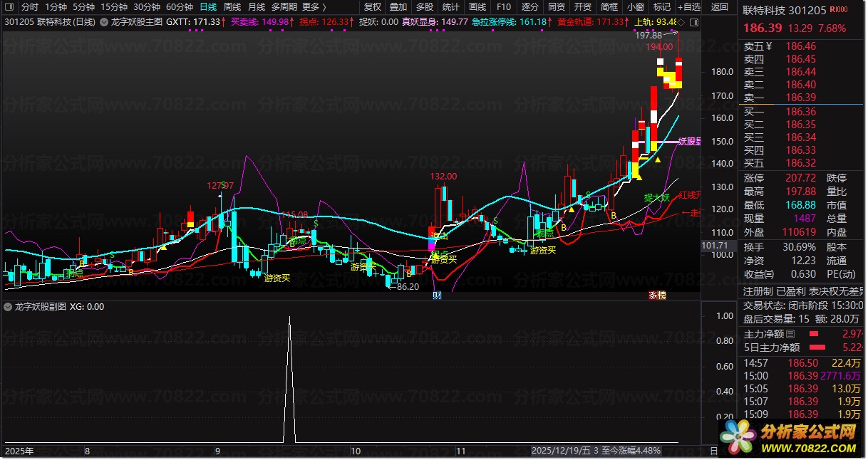Screen dimensions: 868x460
Task: Click the 5日主力净额 row
Action: [x=802, y=347]
